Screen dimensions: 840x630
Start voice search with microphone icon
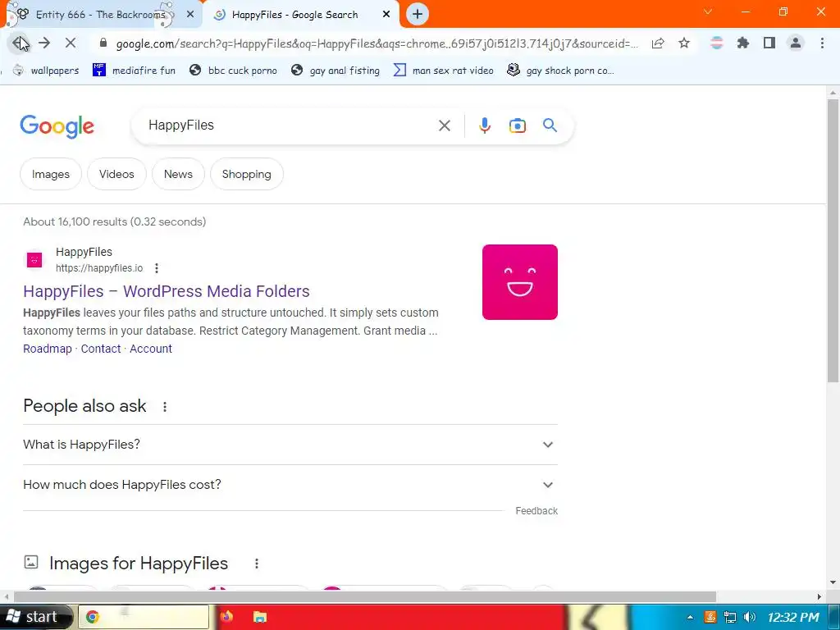484,126
